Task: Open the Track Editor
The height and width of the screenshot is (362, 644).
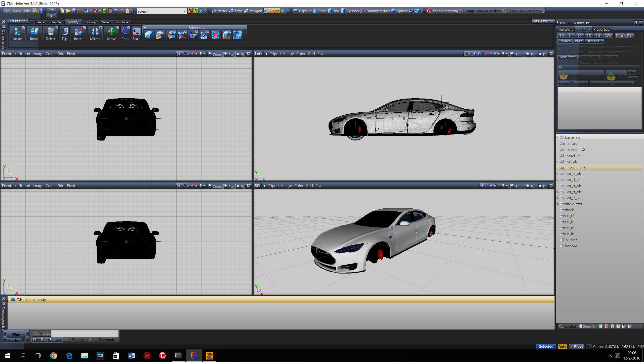Action: click(x=50, y=340)
